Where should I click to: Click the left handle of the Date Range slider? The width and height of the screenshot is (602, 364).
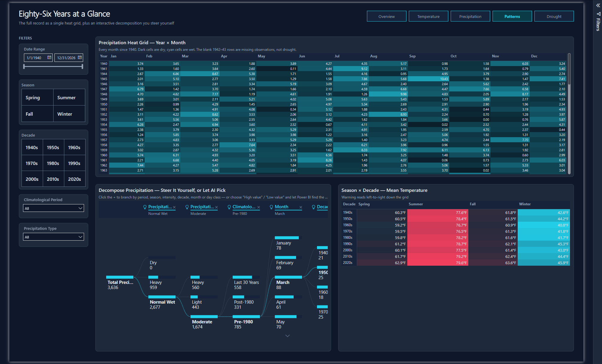pos(24,66)
